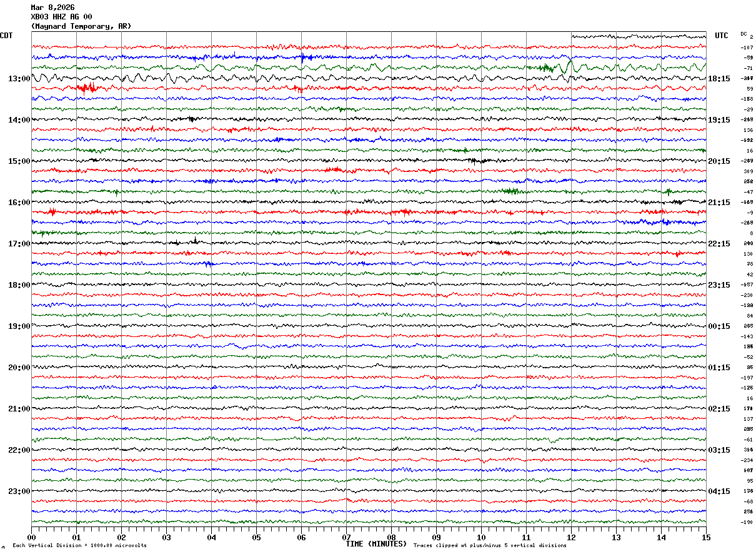Select the 20:00 CDT hour label
The image size is (756, 554).
coord(19,368)
